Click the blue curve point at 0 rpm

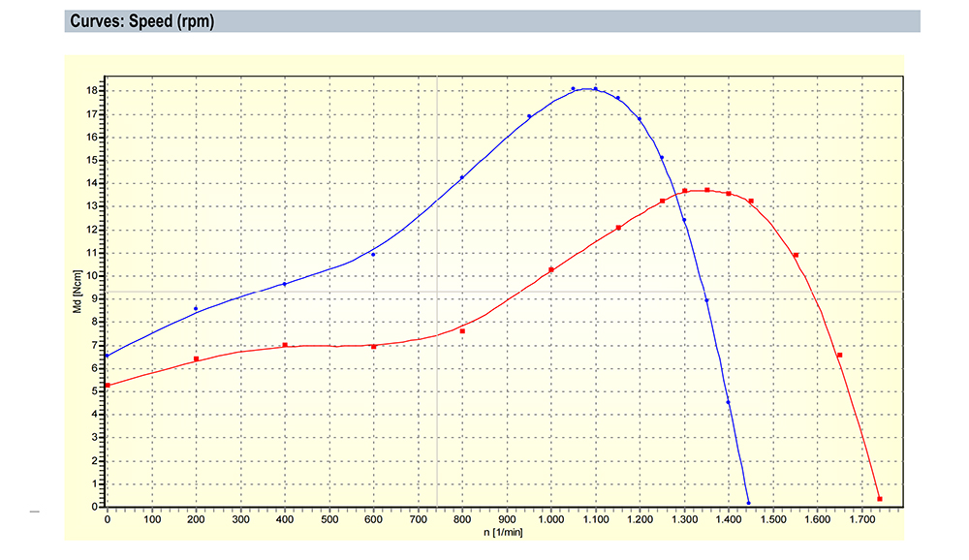coord(107,356)
